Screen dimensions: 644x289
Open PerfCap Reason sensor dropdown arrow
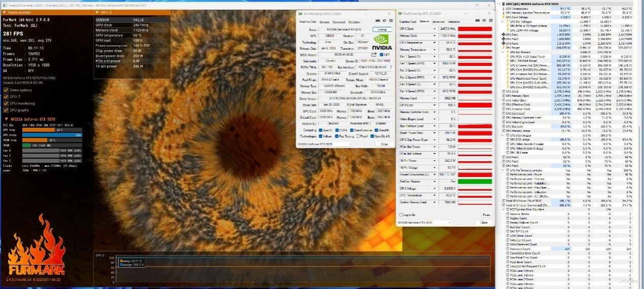(x=434, y=181)
